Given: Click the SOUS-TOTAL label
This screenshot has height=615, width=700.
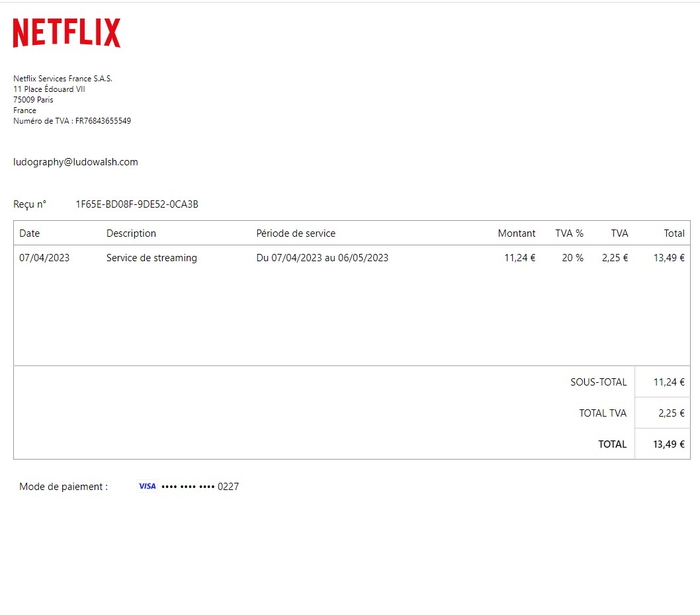Looking at the screenshot, I should coord(598,382).
